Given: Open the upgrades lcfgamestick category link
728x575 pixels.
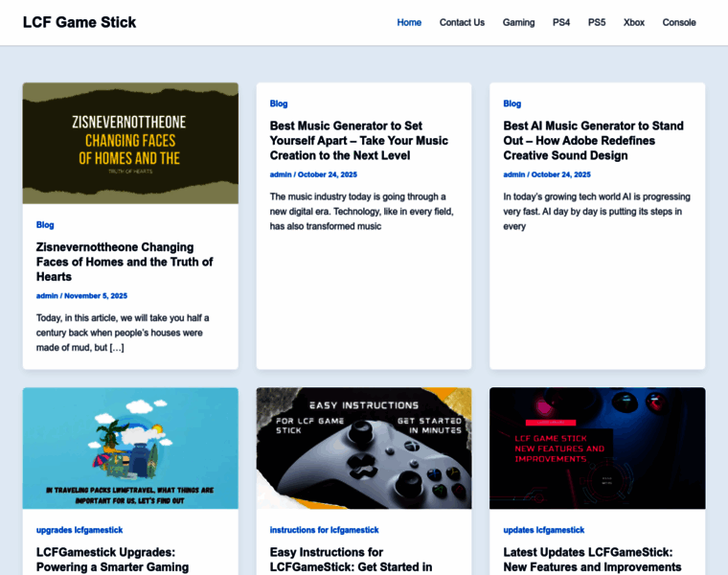Looking at the screenshot, I should coord(80,530).
